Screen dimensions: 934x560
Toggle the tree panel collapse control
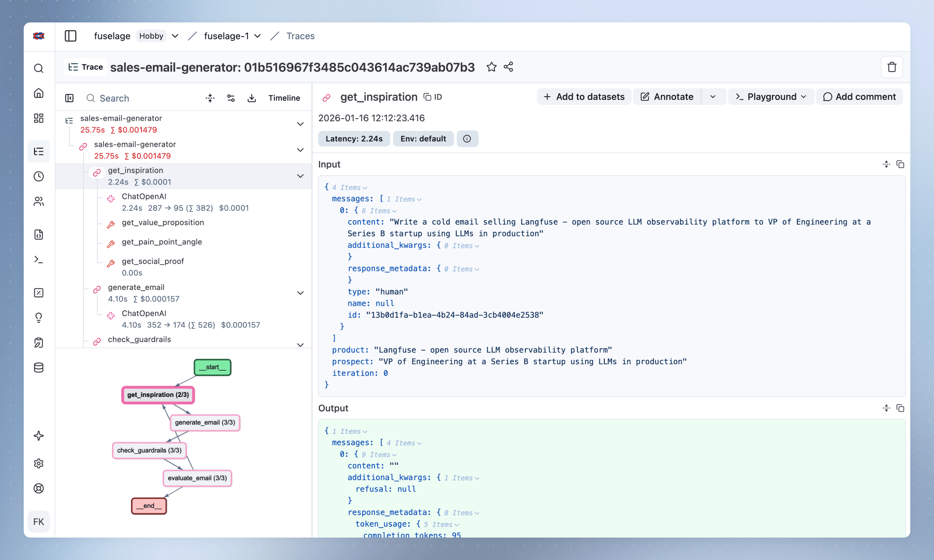(x=70, y=98)
